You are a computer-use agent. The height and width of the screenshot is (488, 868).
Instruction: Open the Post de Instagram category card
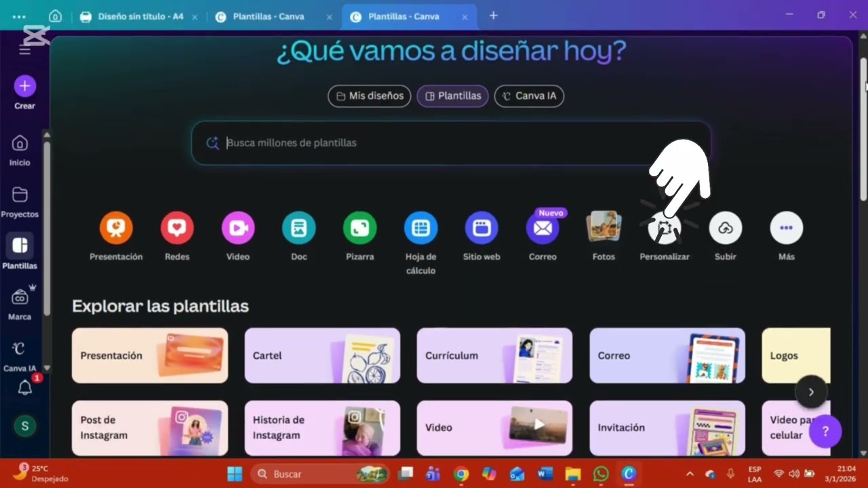[x=150, y=428]
